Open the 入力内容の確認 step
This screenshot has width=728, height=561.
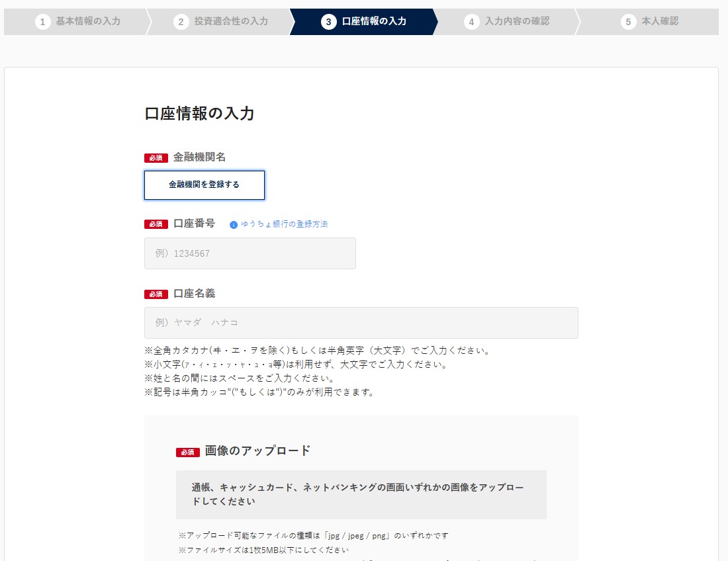click(517, 21)
